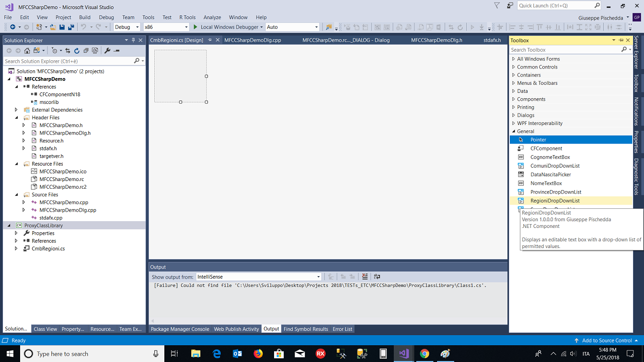644x362 pixels.
Task: Start Local Windows Debugger
Action: click(228, 27)
